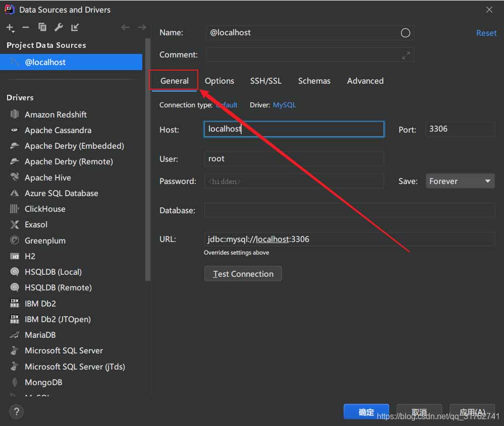Click into the URL field
This screenshot has height=426, width=504.
coord(350,239)
